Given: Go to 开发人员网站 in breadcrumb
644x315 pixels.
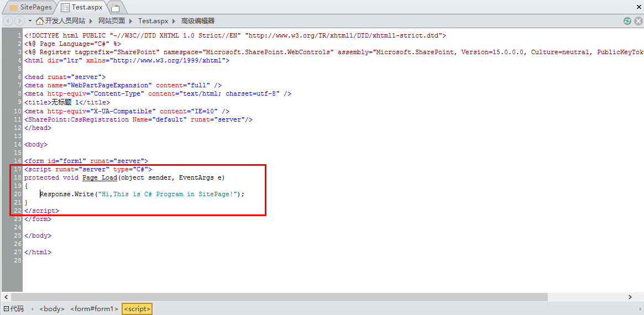Looking at the screenshot, I should pos(65,21).
